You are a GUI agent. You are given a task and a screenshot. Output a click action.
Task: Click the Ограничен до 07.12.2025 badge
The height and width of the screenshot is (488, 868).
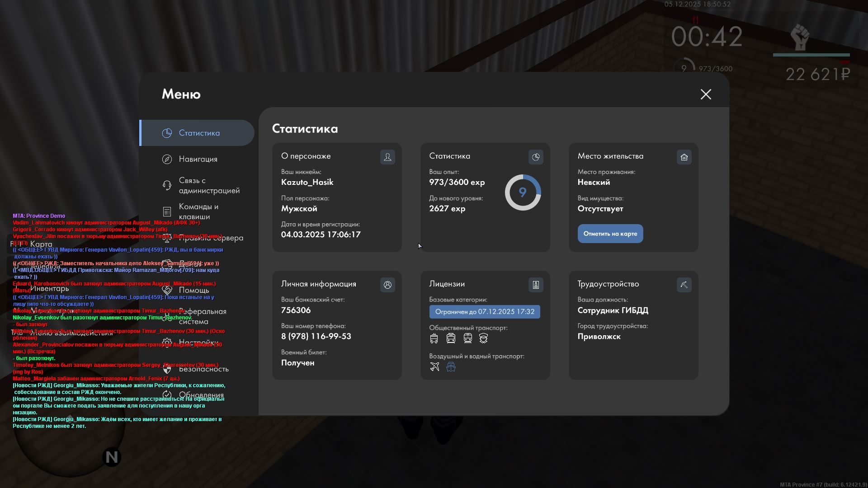(x=485, y=312)
